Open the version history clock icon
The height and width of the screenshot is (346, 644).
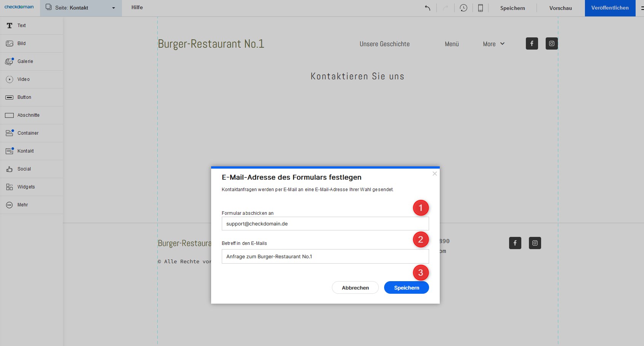click(x=463, y=8)
